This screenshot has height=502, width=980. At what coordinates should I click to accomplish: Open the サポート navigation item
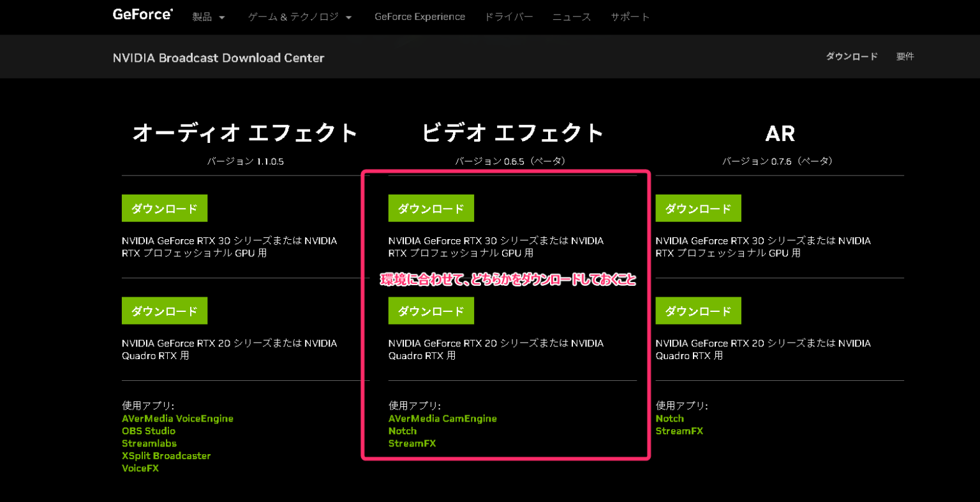click(630, 17)
